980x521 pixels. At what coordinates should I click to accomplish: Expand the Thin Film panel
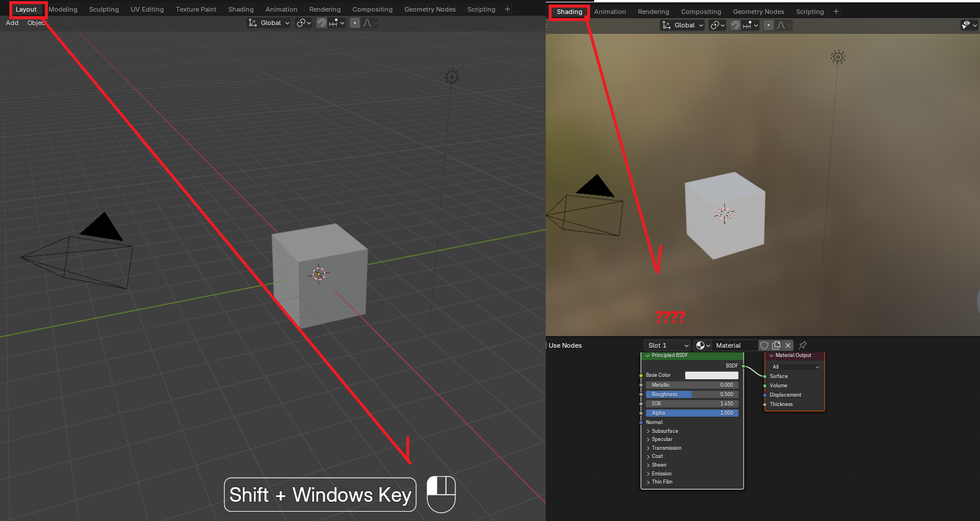pyautogui.click(x=660, y=482)
